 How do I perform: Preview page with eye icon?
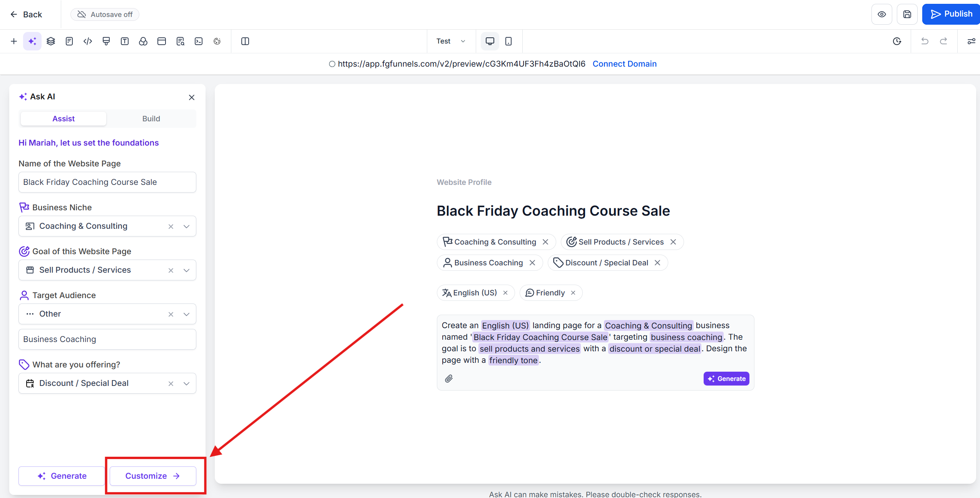pyautogui.click(x=882, y=14)
